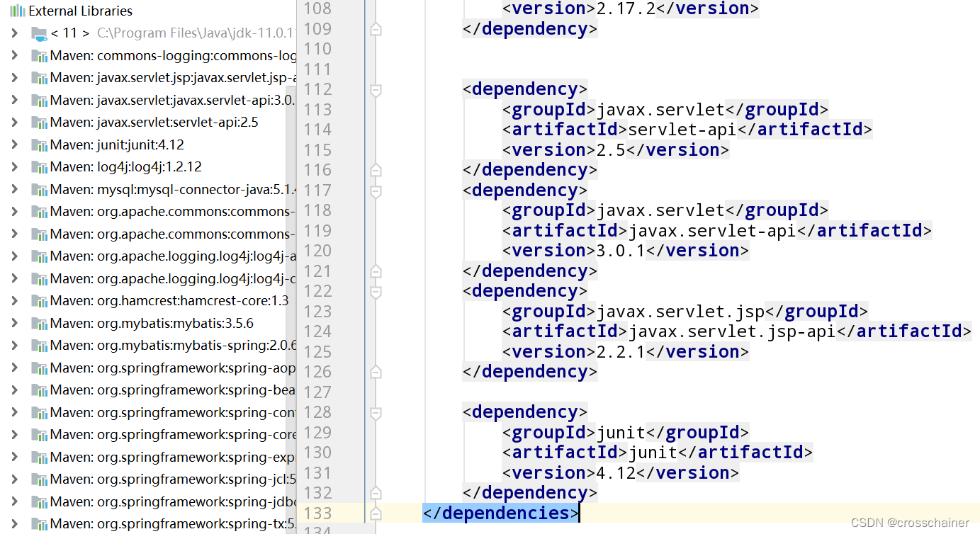Select 'Maven: javax.servlet:servlet-api:2.5' row text
980x534 pixels.
tap(154, 123)
